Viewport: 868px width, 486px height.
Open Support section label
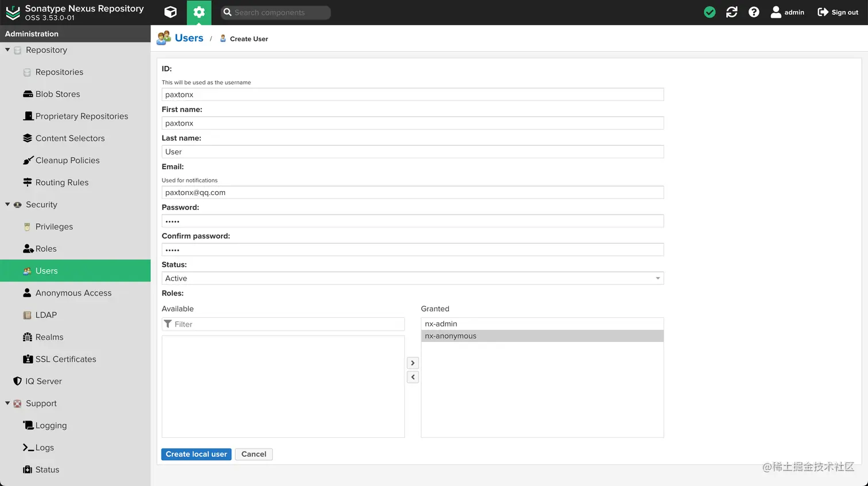click(x=41, y=403)
